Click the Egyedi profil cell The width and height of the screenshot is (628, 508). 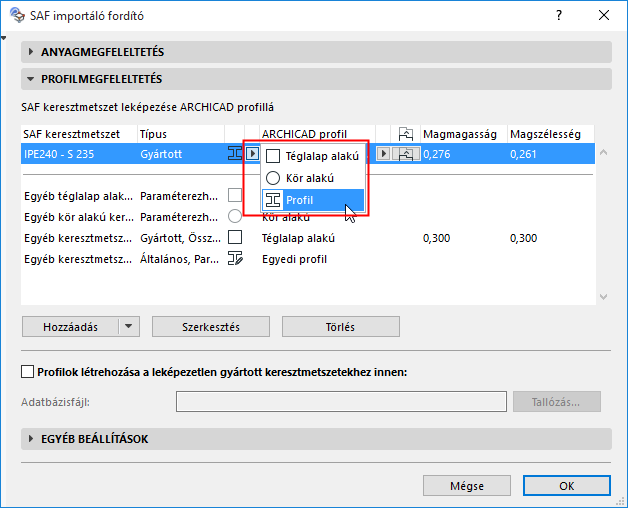pyautogui.click(x=294, y=259)
